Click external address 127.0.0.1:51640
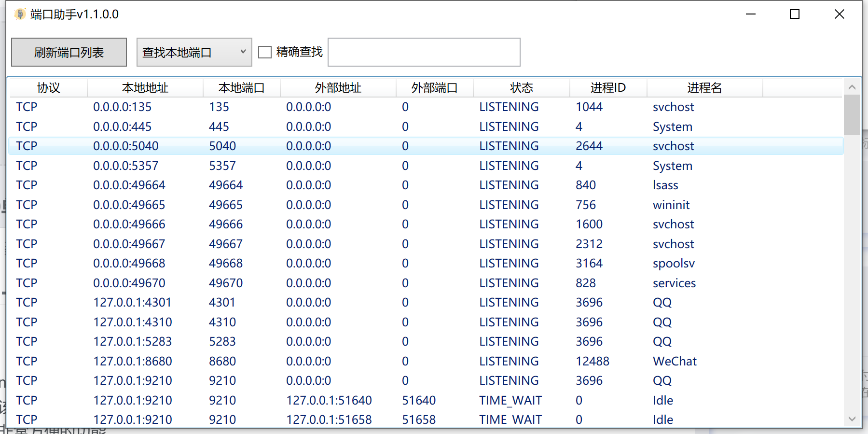Image resolution: width=868 pixels, height=434 pixels. pos(329,400)
